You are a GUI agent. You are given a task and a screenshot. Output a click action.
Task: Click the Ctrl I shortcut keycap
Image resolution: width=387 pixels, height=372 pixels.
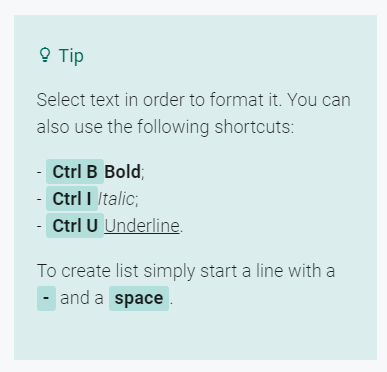coord(72,199)
